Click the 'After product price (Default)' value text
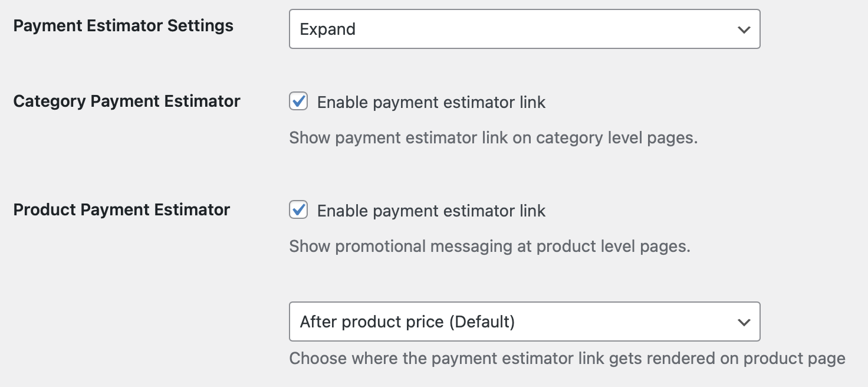This screenshot has width=868, height=387. pos(407,322)
